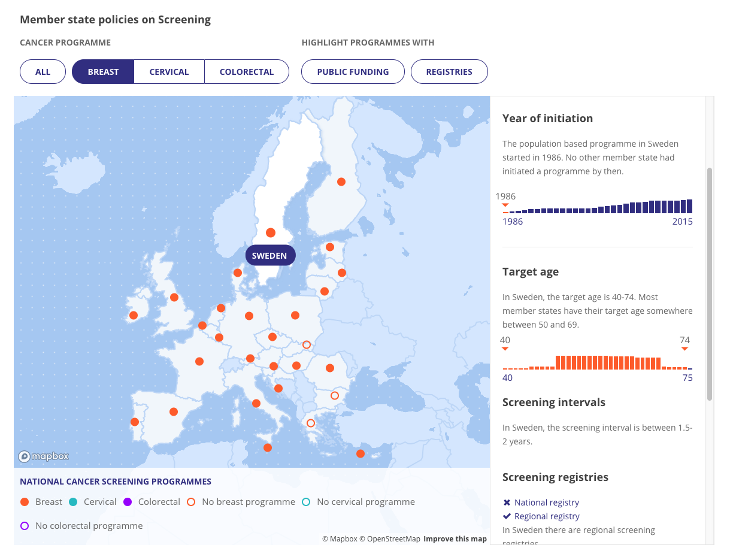Click the Cyprus marker dot
This screenshot has width=730, height=560.
click(x=361, y=453)
